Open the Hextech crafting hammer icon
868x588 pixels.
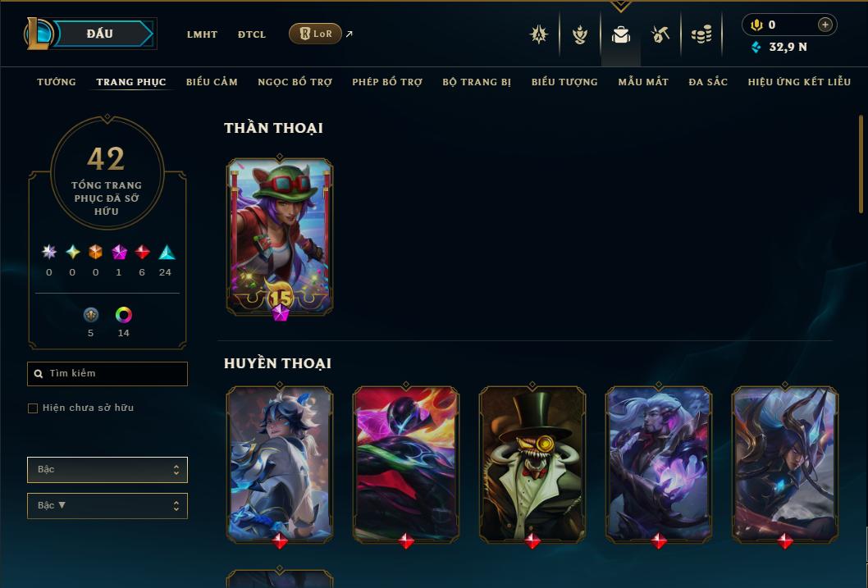coord(660,34)
